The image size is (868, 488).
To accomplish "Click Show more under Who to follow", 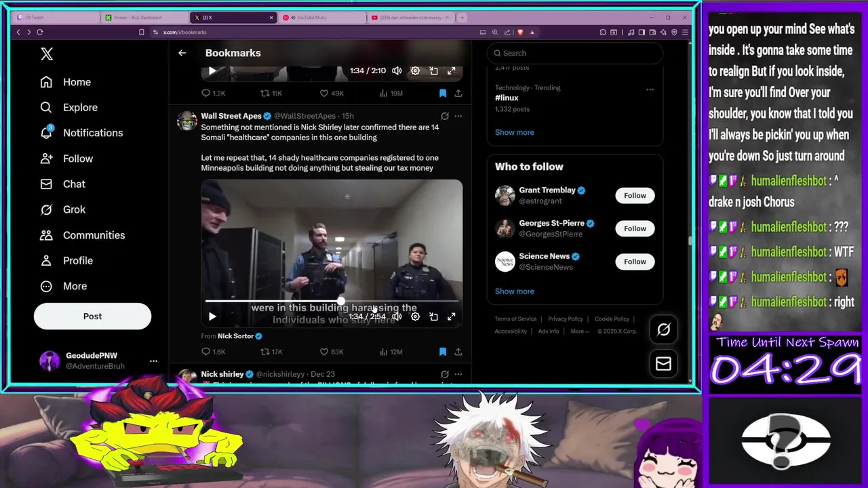I will (x=514, y=291).
